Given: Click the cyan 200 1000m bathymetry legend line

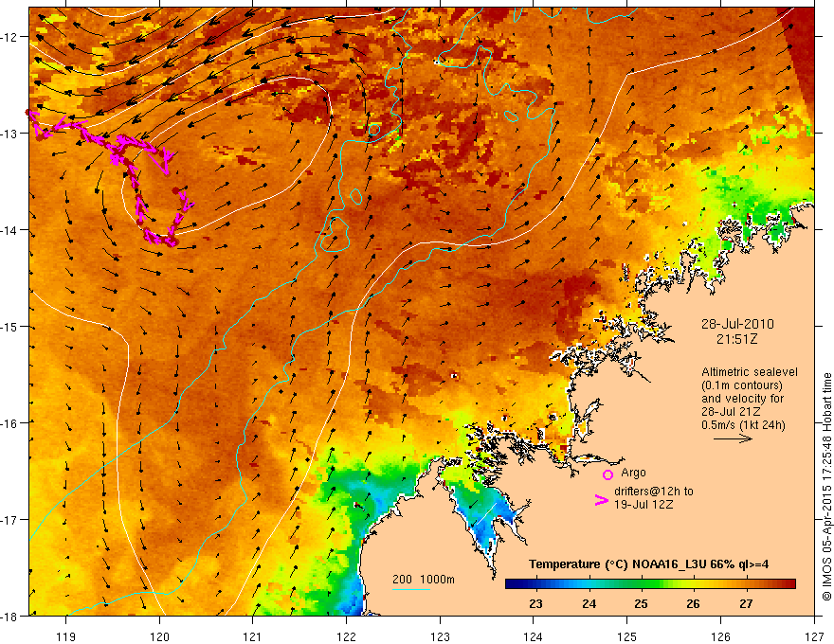Looking at the screenshot, I should [411, 589].
